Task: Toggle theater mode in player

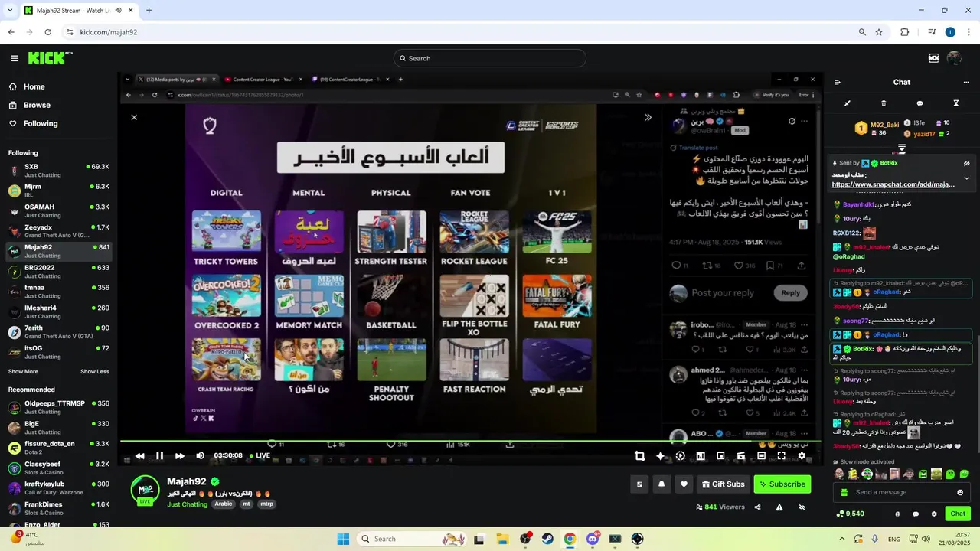Action: coord(761,455)
